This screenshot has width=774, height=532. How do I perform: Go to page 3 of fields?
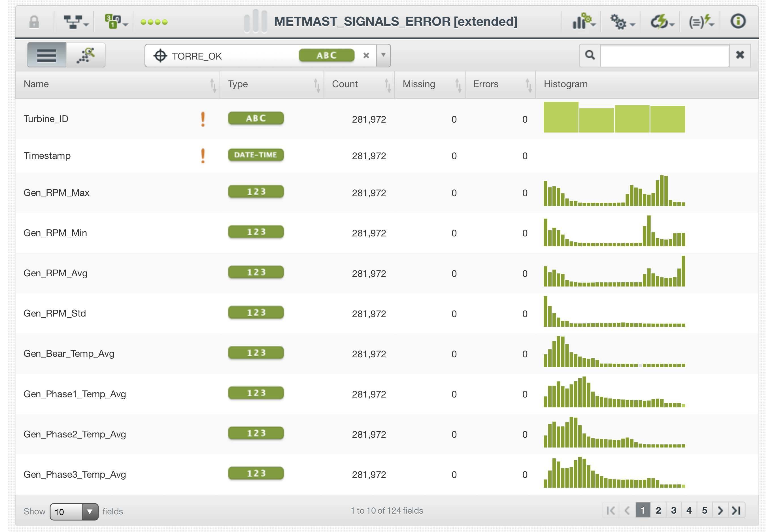pyautogui.click(x=673, y=510)
